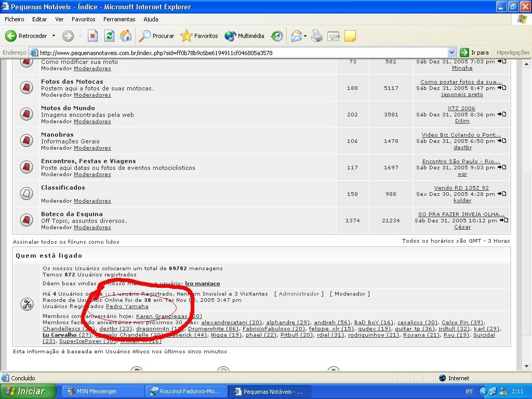The image size is (532, 399).
Task: Click the Ir para button
Action: tap(474, 52)
